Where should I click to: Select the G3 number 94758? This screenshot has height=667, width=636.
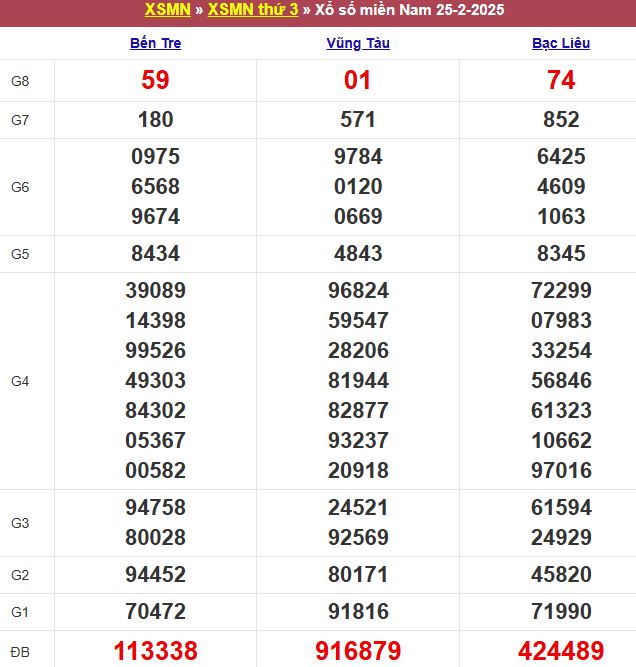tap(155, 507)
